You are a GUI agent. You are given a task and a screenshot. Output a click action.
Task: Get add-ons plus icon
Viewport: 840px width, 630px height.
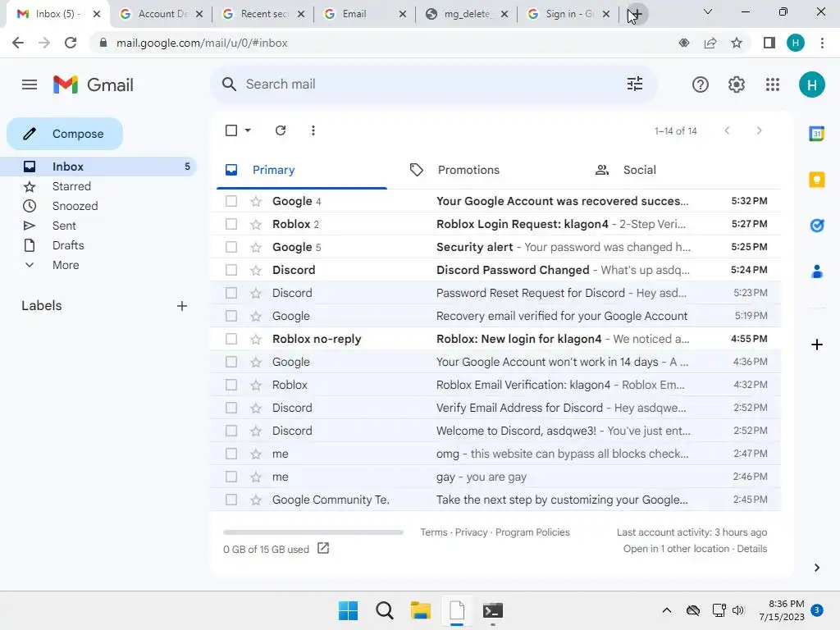(816, 345)
